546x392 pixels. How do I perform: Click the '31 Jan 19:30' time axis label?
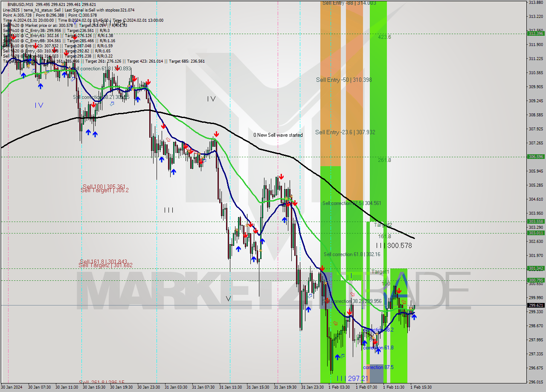[285, 387]
